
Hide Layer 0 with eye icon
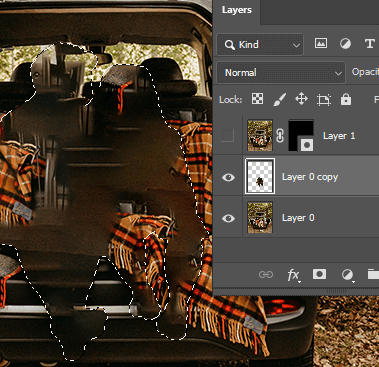tap(228, 218)
